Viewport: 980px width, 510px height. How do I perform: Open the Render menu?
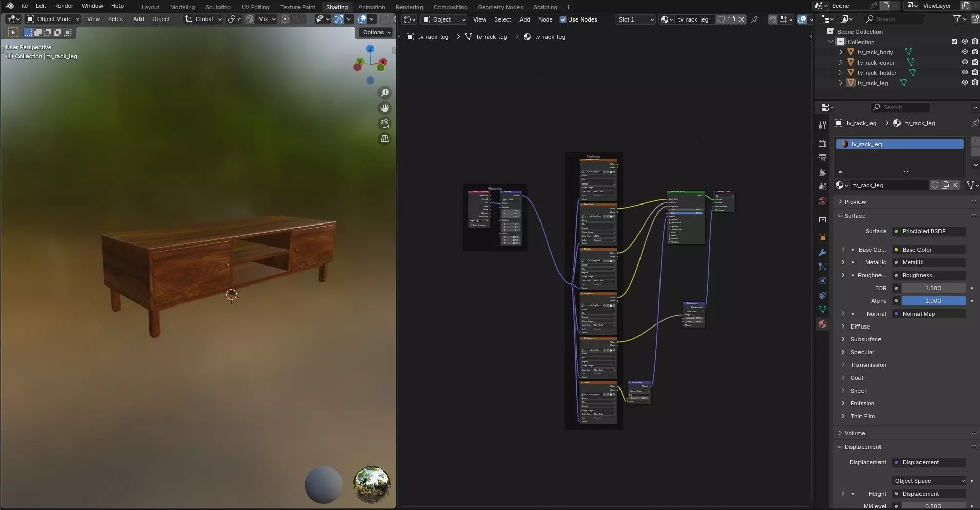64,6
